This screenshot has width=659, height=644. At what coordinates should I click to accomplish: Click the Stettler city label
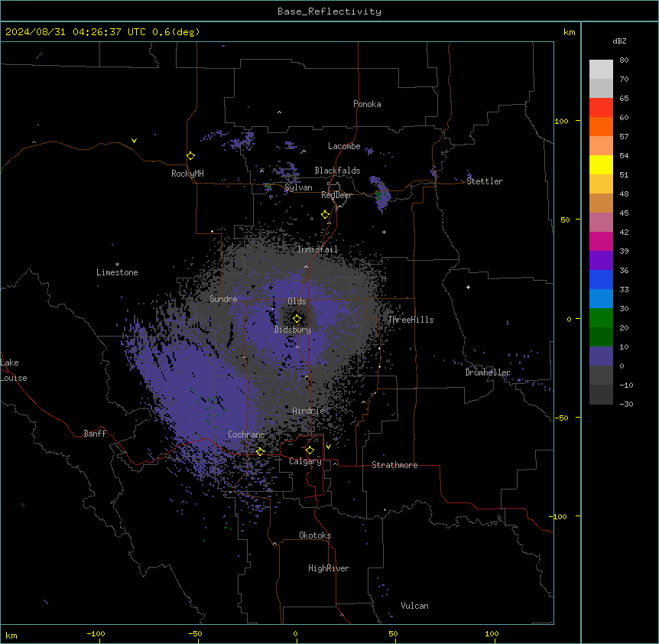click(x=485, y=181)
